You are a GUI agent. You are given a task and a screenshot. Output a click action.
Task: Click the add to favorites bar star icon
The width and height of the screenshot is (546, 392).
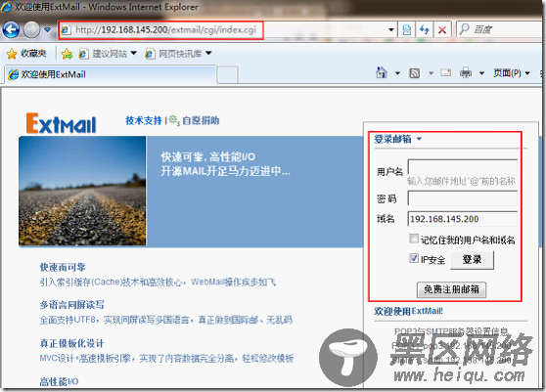(67, 54)
